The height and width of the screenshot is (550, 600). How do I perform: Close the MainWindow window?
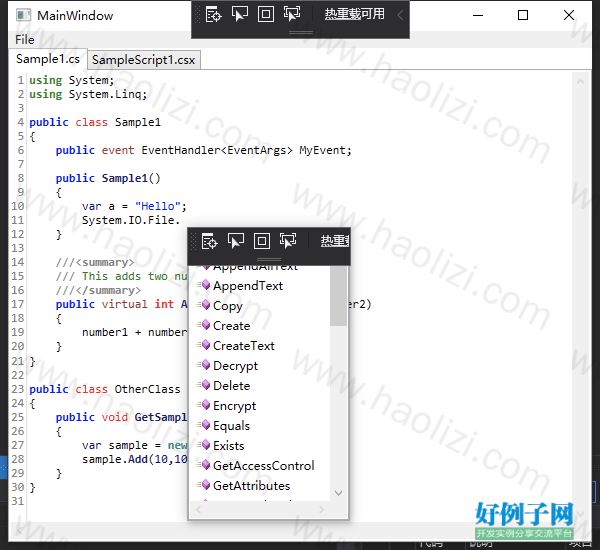[x=569, y=15]
